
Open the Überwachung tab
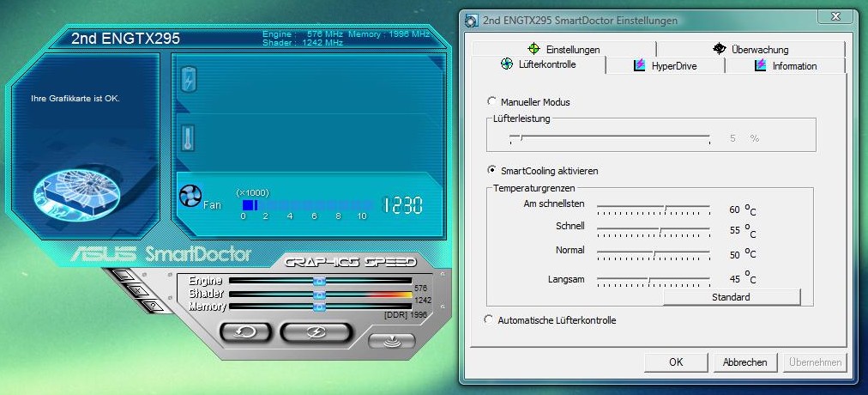click(x=751, y=49)
